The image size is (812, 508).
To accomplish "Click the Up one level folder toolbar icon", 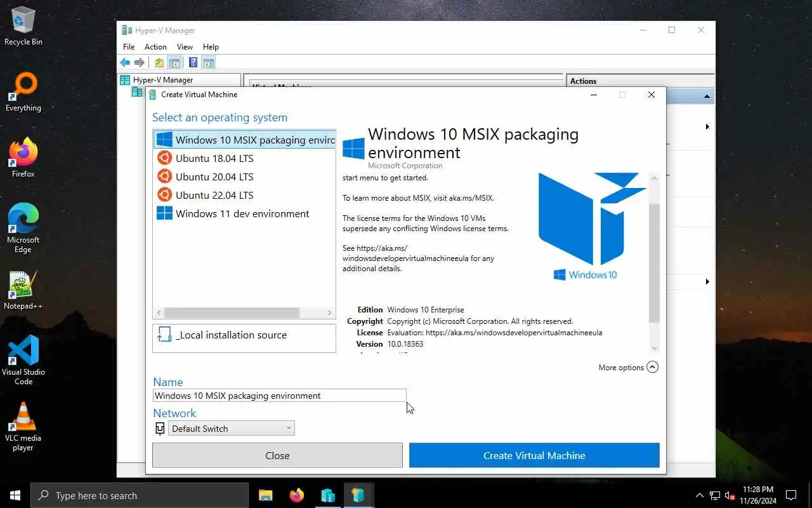I will (x=159, y=62).
